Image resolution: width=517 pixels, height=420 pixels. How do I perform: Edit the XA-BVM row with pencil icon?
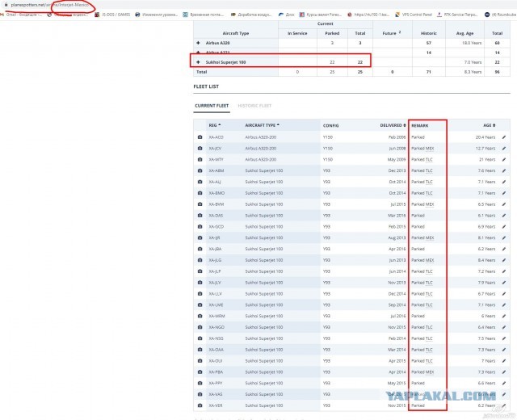pyautogui.click(x=504, y=204)
